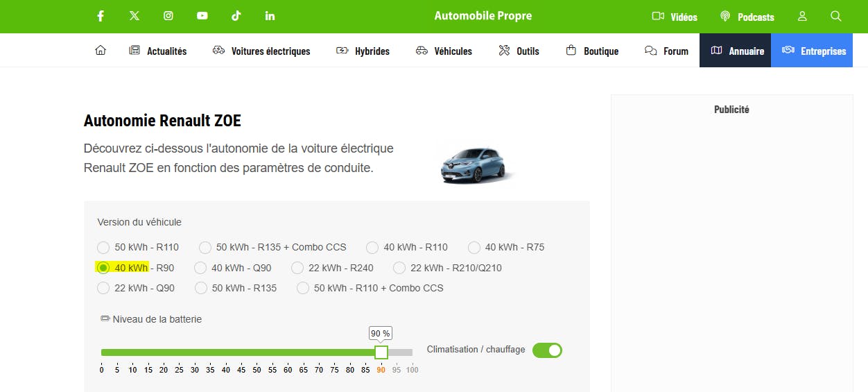This screenshot has height=392, width=868.
Task: Click the Automobile Propre site title
Action: click(483, 15)
